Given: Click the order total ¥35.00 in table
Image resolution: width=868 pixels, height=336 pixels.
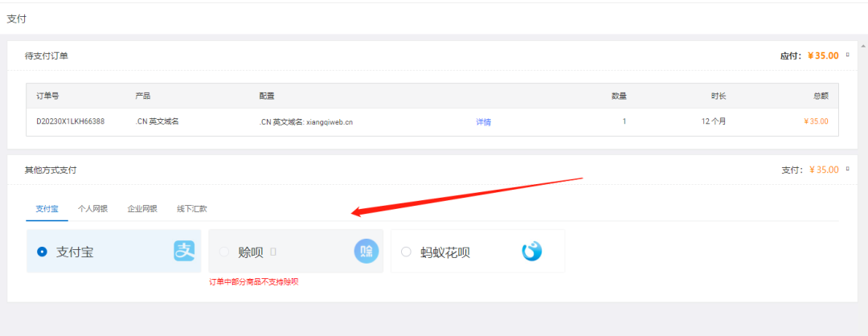Looking at the screenshot, I should click(815, 122).
